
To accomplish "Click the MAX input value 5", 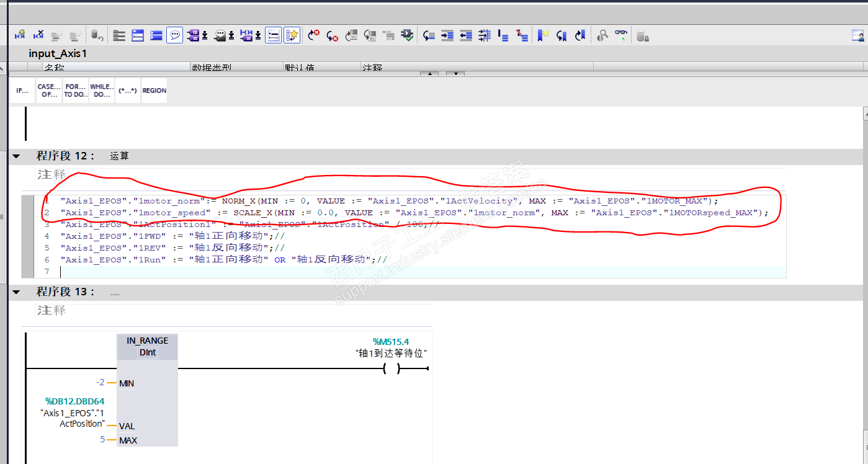I will [x=103, y=439].
